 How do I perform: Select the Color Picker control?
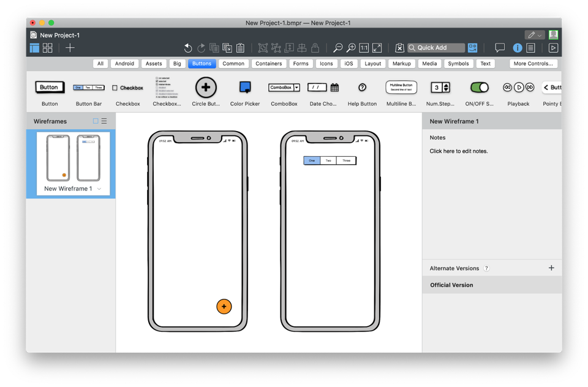point(244,88)
